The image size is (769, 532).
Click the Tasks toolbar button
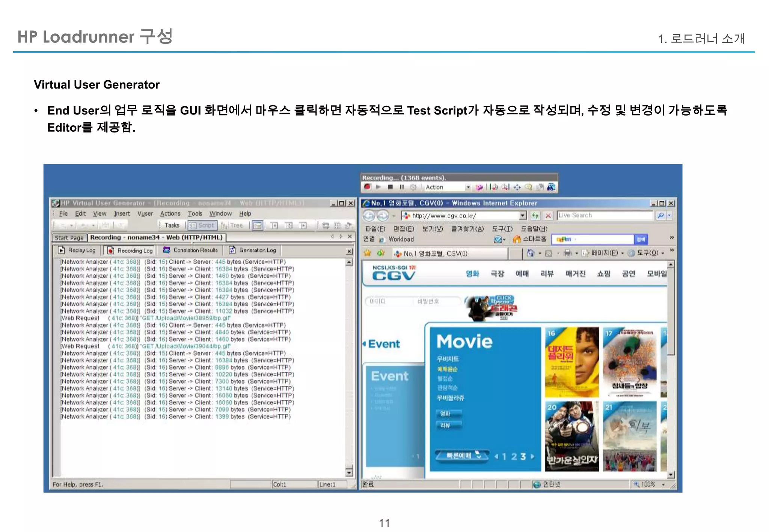pyautogui.click(x=172, y=225)
